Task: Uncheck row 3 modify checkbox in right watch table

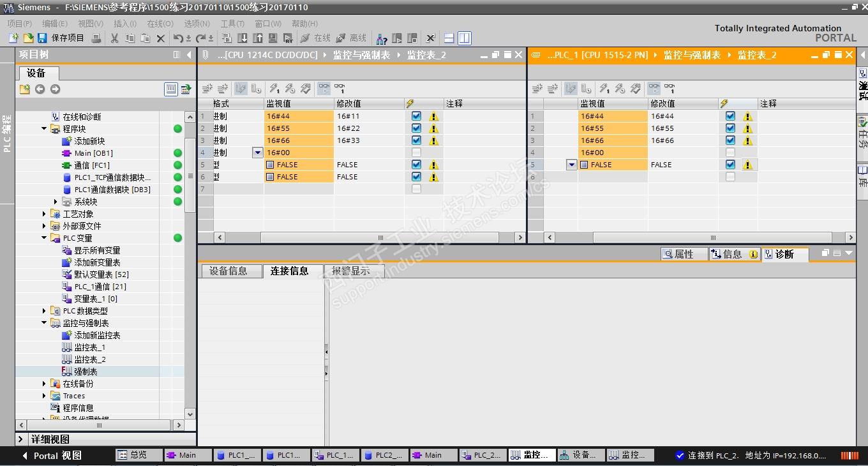Action: coord(730,140)
